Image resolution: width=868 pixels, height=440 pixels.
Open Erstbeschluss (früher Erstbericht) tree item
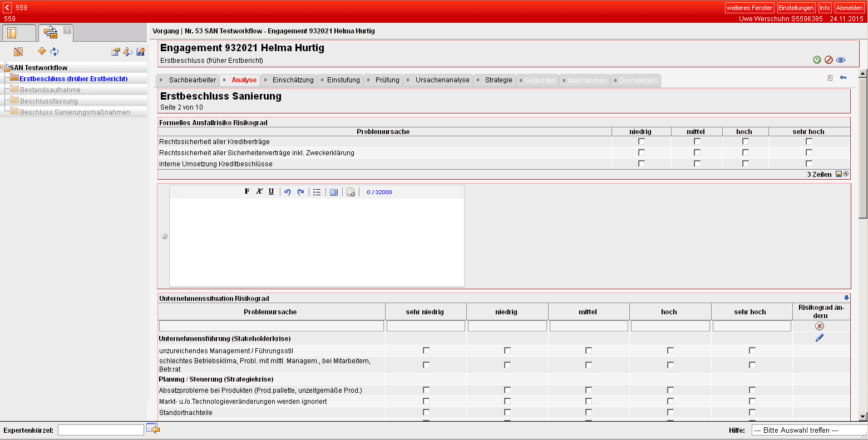73,79
